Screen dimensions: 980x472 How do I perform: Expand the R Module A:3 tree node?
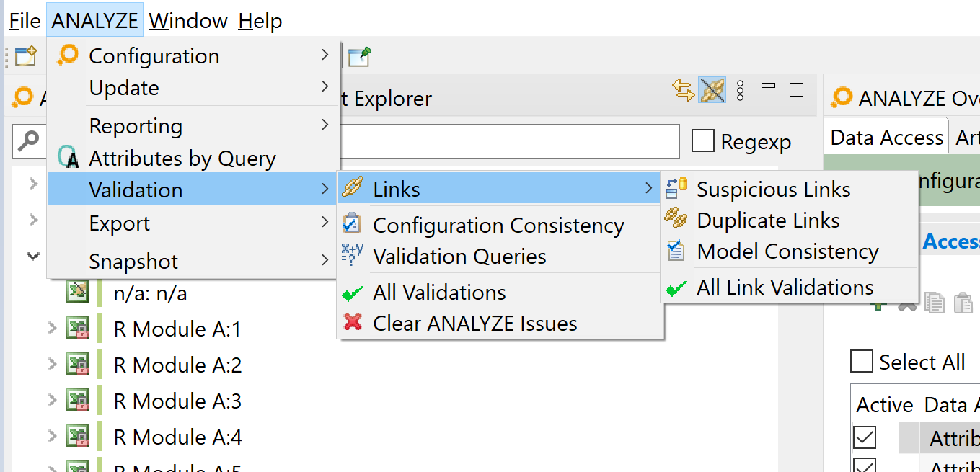52,401
